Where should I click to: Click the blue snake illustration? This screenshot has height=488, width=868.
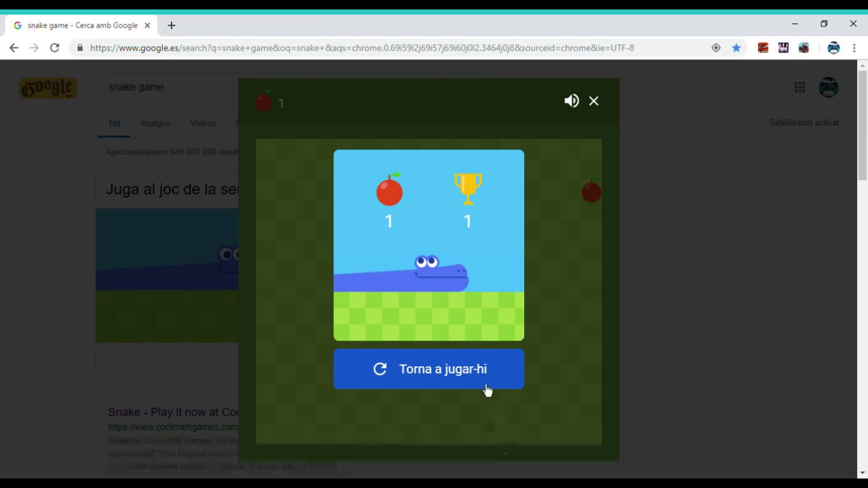[x=401, y=273]
